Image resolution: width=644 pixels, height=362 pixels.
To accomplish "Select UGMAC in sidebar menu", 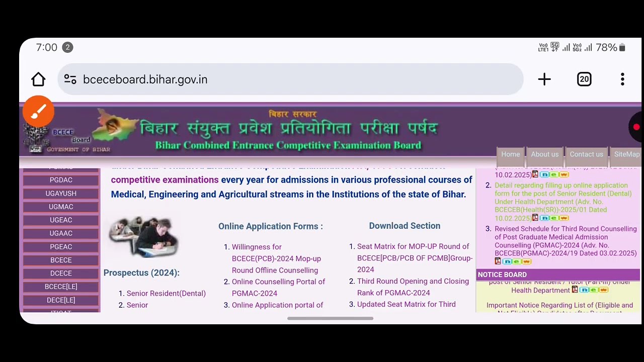I will 61,207.
